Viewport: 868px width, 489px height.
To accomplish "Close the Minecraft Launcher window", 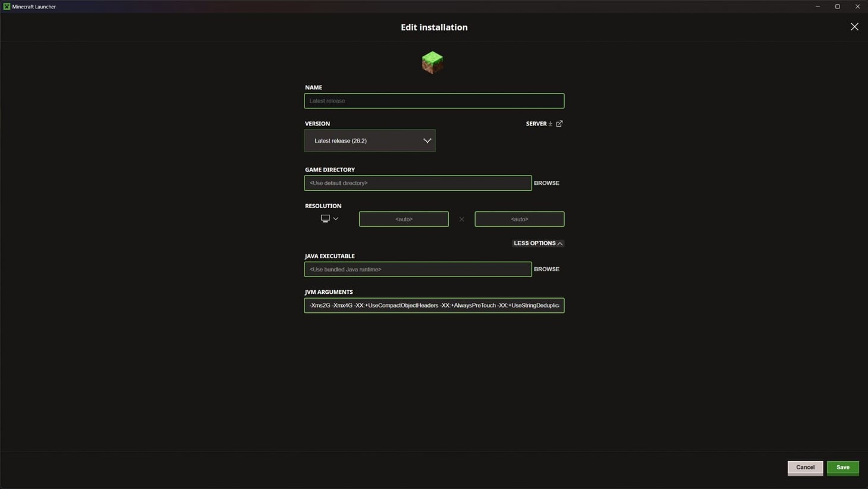I will [857, 7].
